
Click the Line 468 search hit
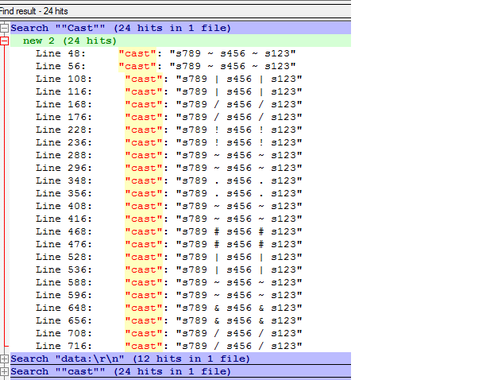tap(169, 231)
